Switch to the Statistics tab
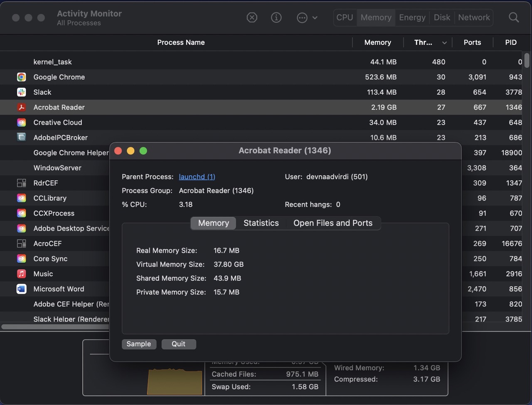The image size is (532, 405). tap(261, 223)
